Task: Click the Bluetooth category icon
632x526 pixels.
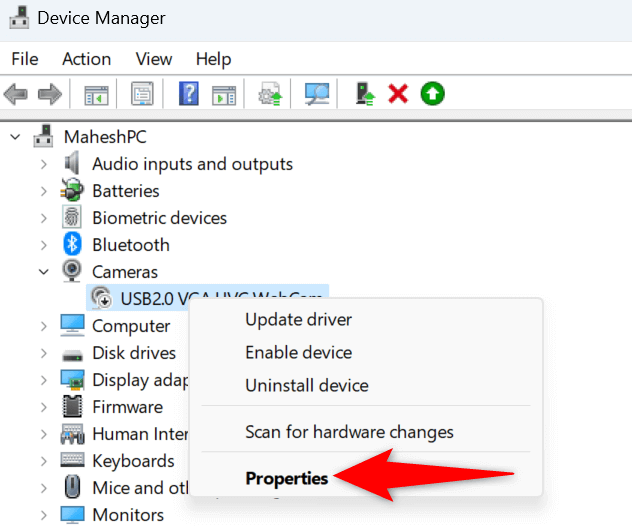Action: coord(72,244)
